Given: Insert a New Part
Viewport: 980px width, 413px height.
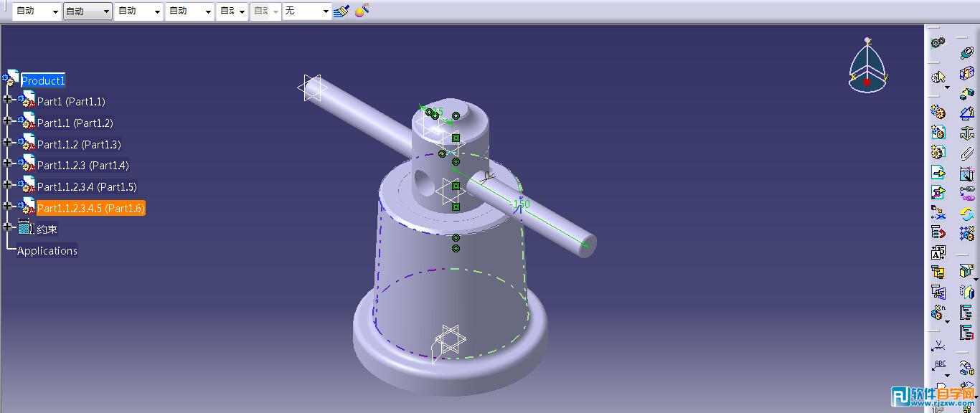Looking at the screenshot, I should pos(938,152).
